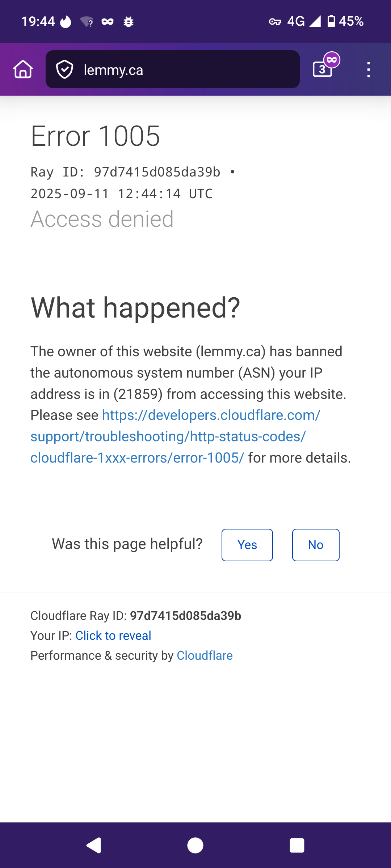Tap the battery 45% indicator

(x=345, y=21)
